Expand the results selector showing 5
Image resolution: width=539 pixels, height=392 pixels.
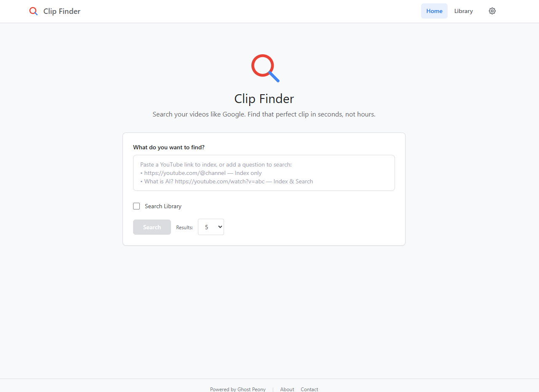coord(211,227)
